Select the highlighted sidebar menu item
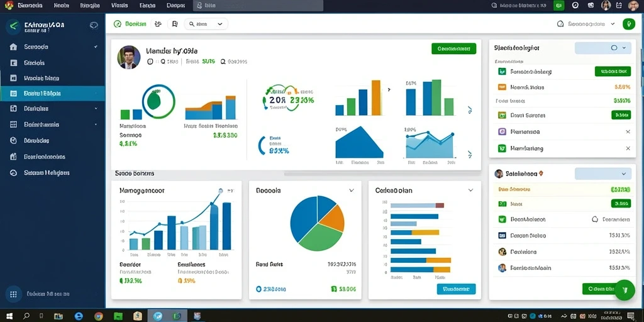The width and height of the screenshot is (644, 322). tap(53, 94)
